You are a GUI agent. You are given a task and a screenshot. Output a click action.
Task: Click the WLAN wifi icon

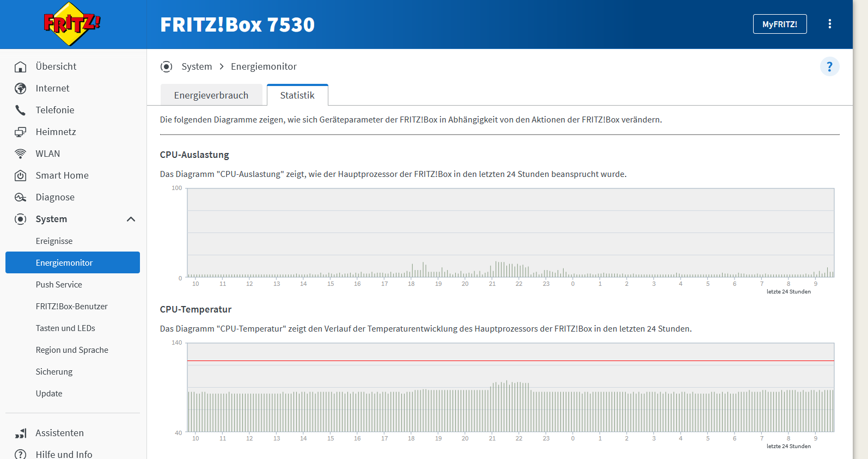tap(20, 154)
